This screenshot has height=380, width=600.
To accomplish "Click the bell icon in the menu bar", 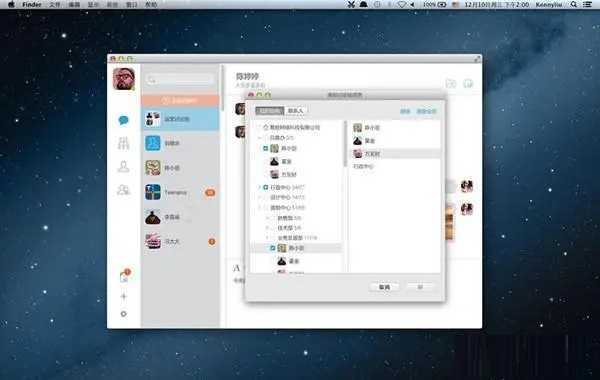I will pos(364,5).
